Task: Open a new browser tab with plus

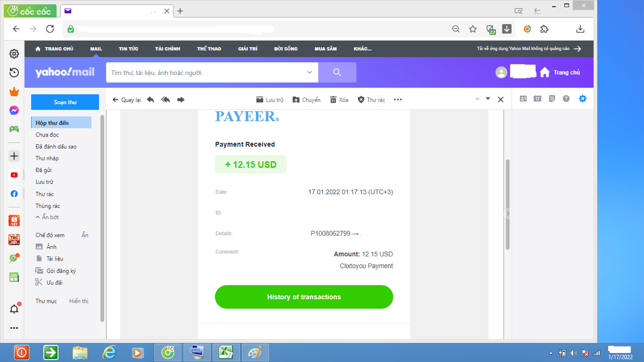Action: 180,11
